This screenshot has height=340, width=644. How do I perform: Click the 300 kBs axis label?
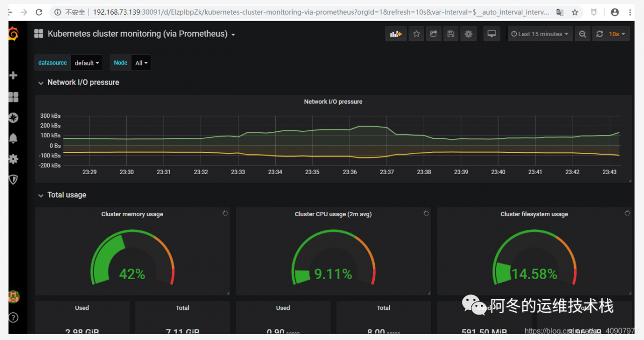point(50,116)
